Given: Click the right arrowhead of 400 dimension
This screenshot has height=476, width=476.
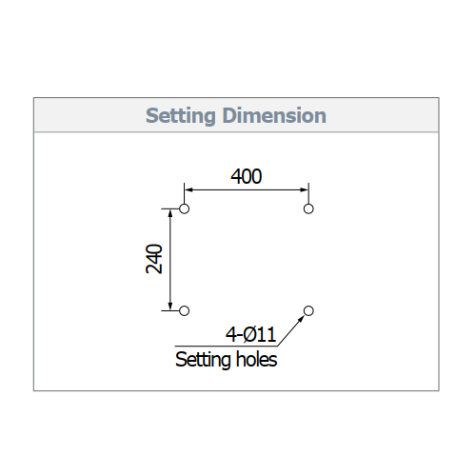Looking at the screenshot, I should click(304, 189).
